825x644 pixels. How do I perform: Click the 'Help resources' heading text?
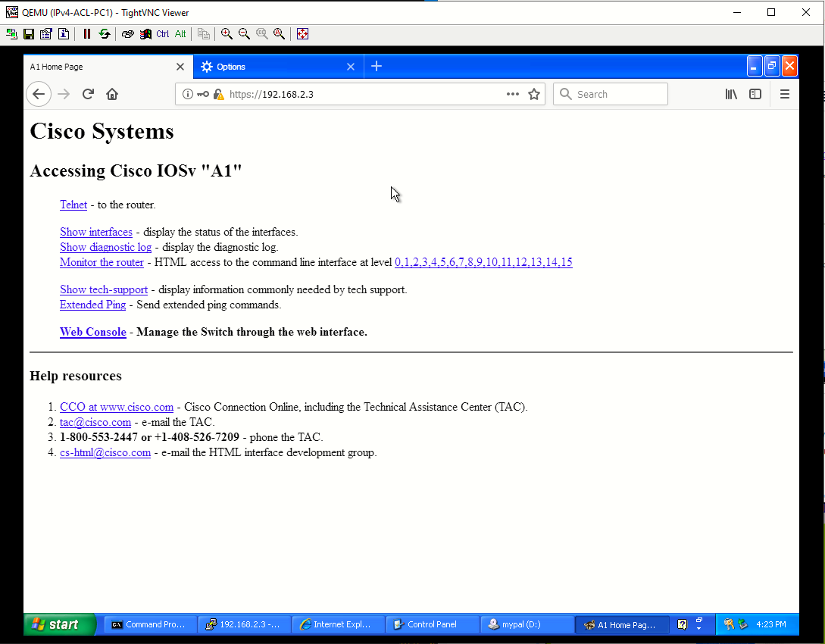76,376
